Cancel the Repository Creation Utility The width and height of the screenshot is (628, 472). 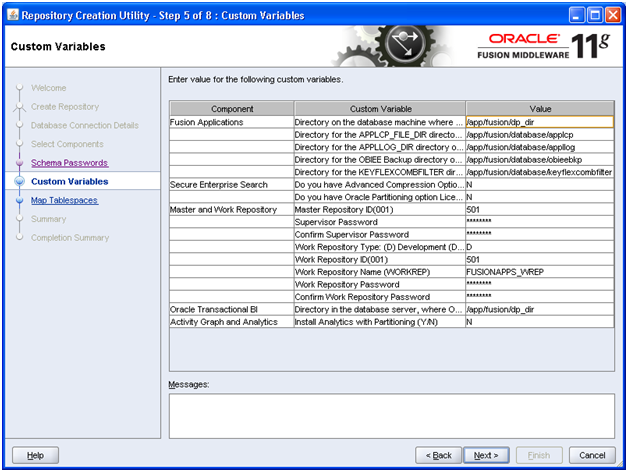592,455
